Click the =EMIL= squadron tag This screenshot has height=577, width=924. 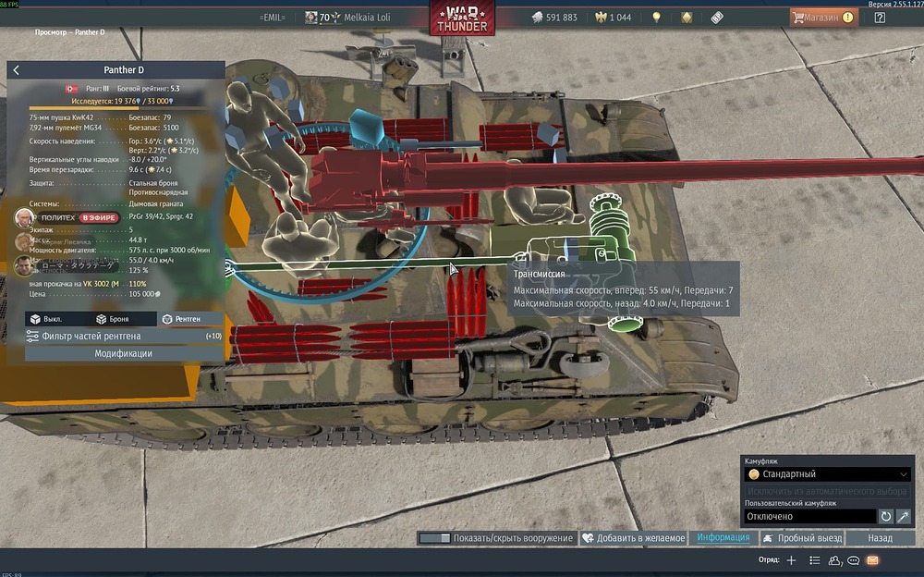273,18
